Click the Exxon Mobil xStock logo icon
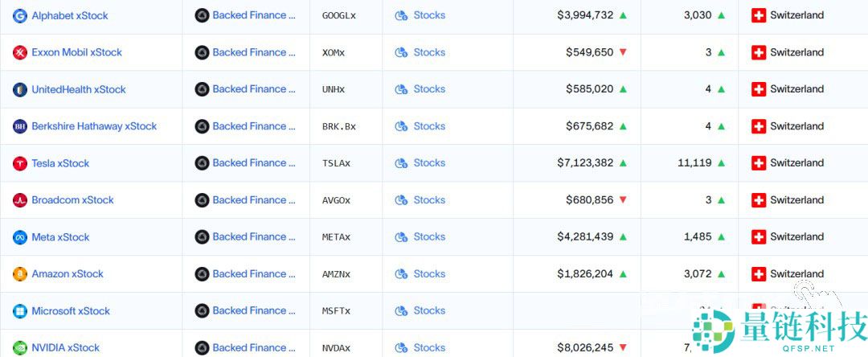The width and height of the screenshot is (868, 357). pos(20,52)
